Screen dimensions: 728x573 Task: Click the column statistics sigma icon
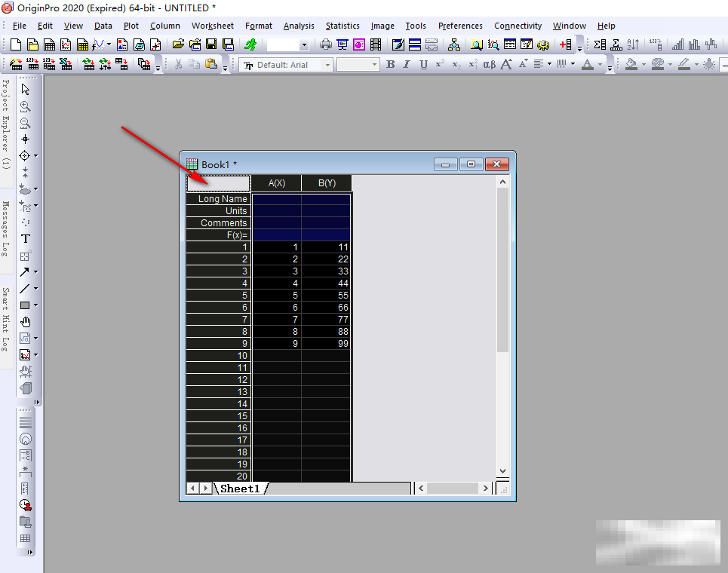(x=600, y=44)
